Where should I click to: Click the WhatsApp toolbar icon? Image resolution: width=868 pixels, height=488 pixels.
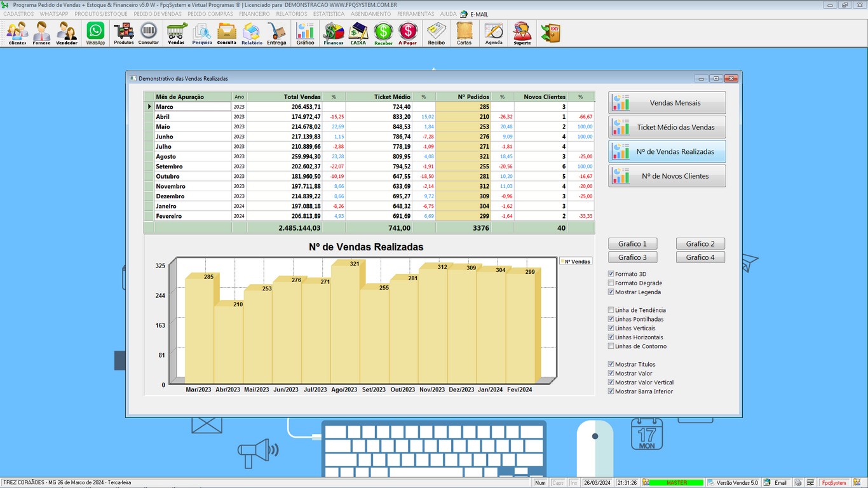tap(95, 33)
